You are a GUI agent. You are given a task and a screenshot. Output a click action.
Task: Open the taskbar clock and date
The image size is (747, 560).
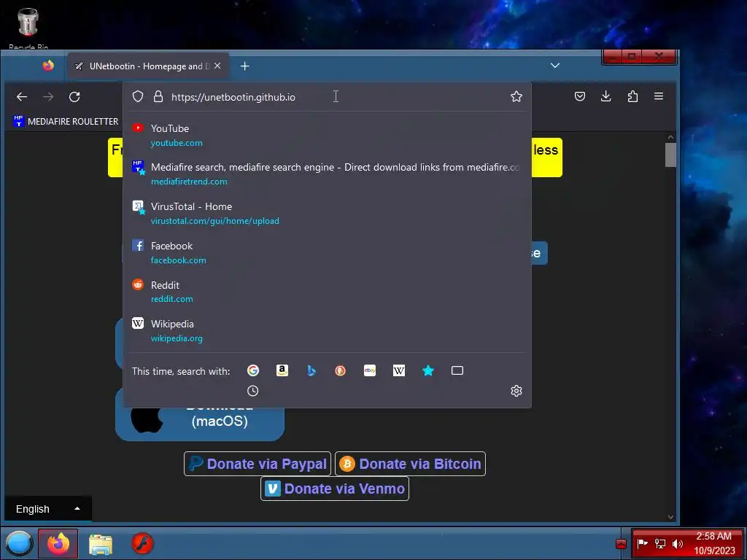pyautogui.click(x=714, y=543)
